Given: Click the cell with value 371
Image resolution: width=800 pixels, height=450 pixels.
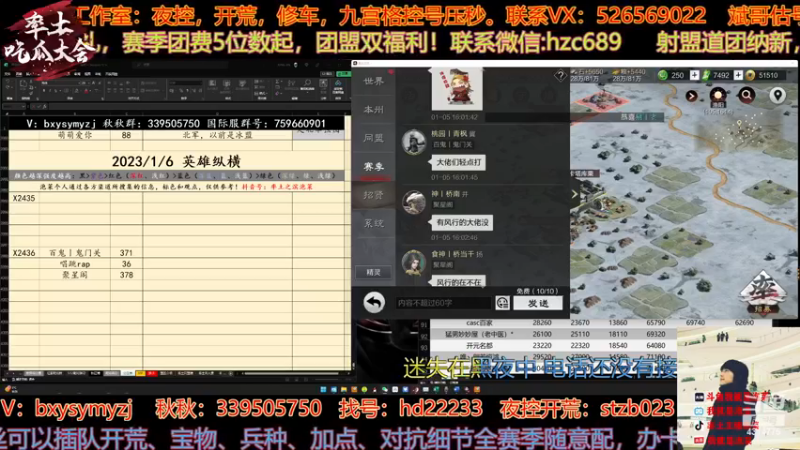Looking at the screenshot, I should (127, 253).
